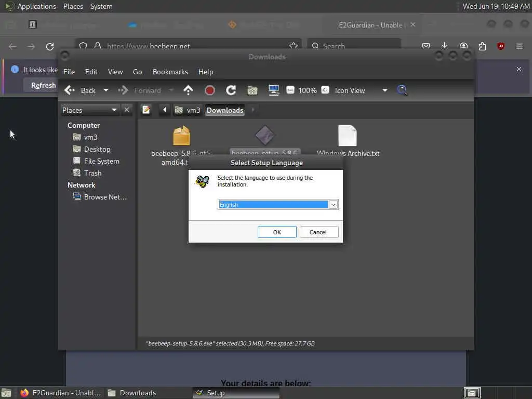Click the file manager search magnifier icon
532x399 pixels.
pyautogui.click(x=402, y=90)
